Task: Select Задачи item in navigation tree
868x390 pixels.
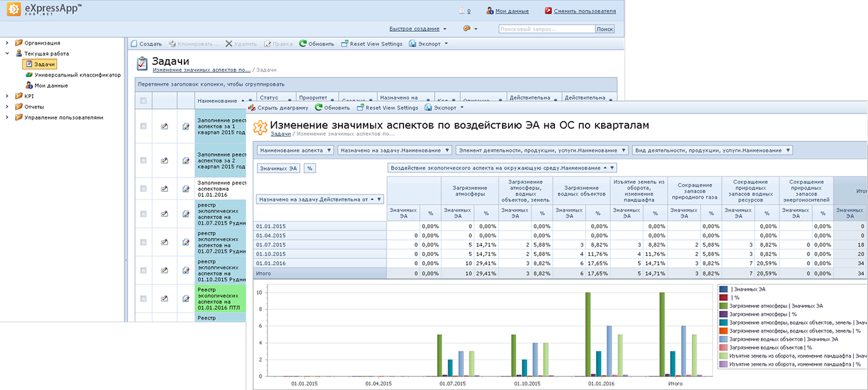Action: (40, 64)
